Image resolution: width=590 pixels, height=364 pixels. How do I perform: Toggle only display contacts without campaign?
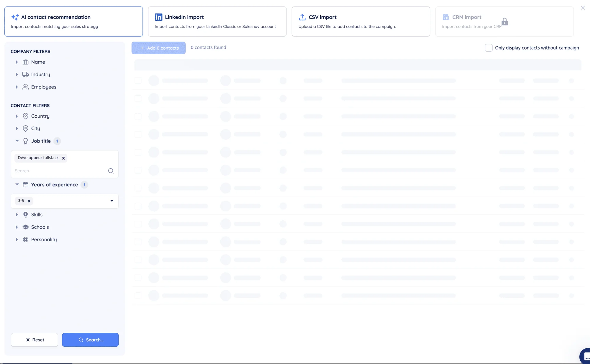pos(489,48)
